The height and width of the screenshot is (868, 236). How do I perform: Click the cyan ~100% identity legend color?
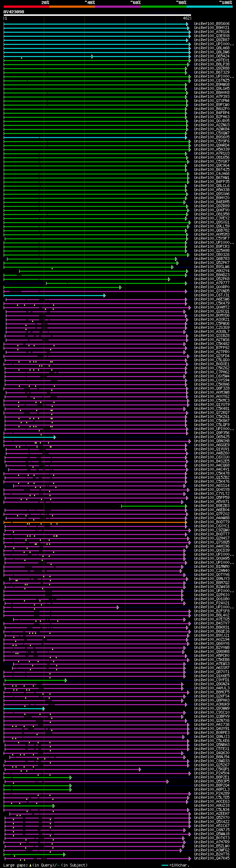click(x=209, y=7)
